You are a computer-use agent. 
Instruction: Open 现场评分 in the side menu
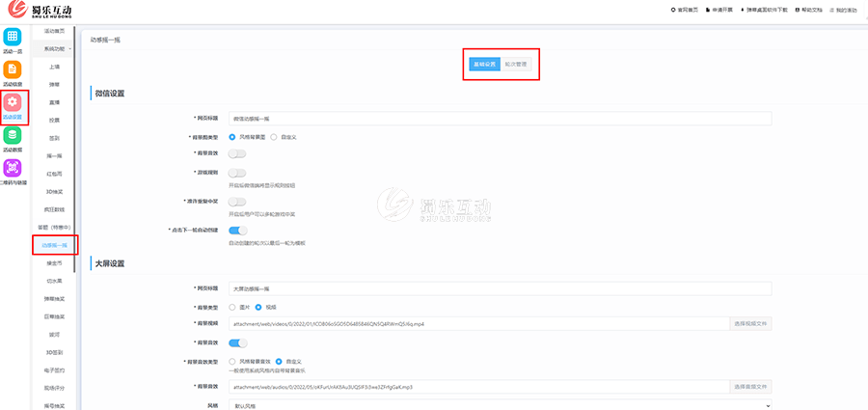54,388
